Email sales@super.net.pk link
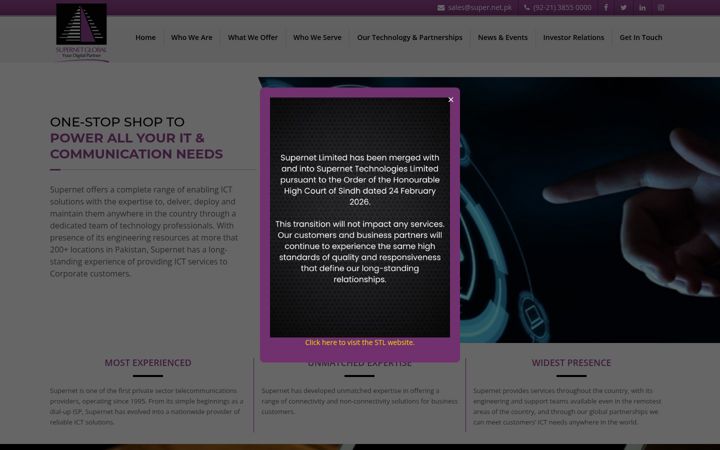Image resolution: width=720 pixels, height=450 pixels. coord(480,8)
